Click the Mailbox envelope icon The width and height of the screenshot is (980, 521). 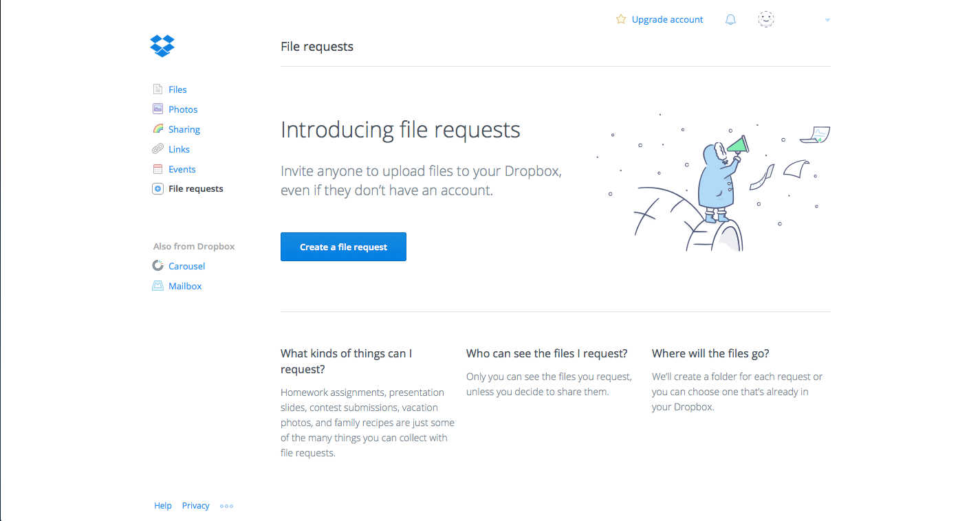pos(157,286)
